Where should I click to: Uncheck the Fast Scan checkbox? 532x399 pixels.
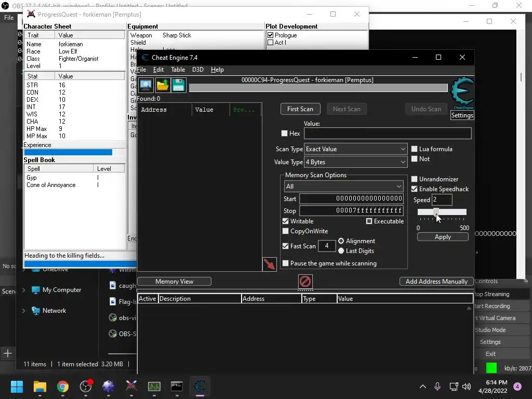point(286,246)
